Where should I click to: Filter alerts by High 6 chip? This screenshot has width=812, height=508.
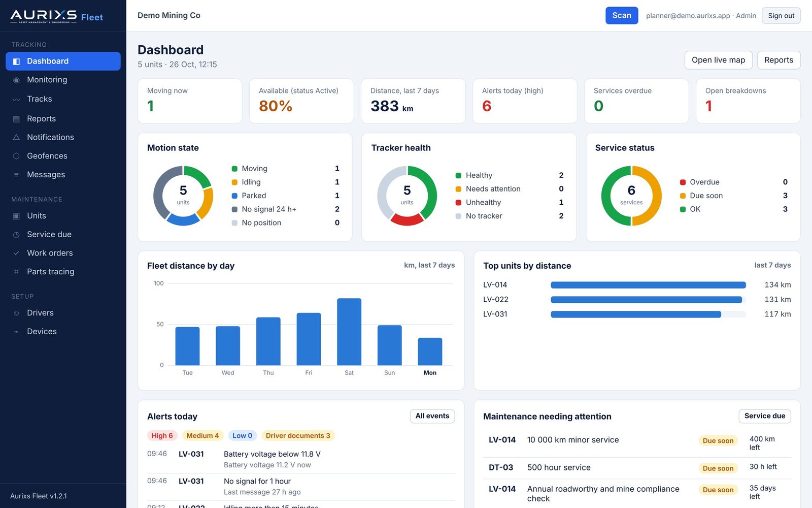[162, 436]
